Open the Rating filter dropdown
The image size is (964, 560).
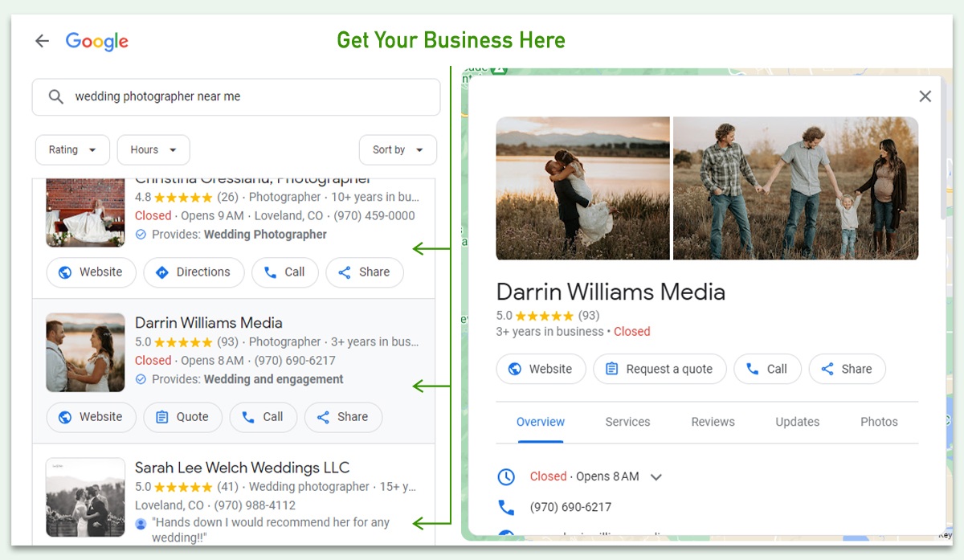[x=72, y=150]
